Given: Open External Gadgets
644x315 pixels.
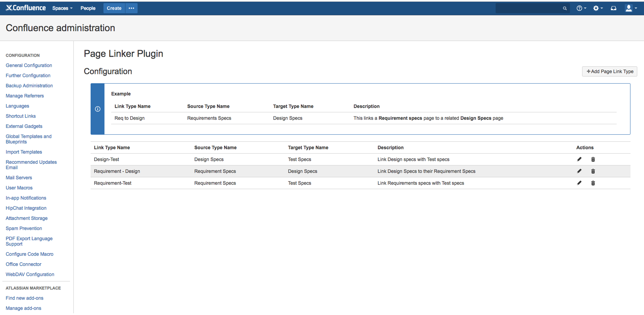Looking at the screenshot, I should 24,126.
